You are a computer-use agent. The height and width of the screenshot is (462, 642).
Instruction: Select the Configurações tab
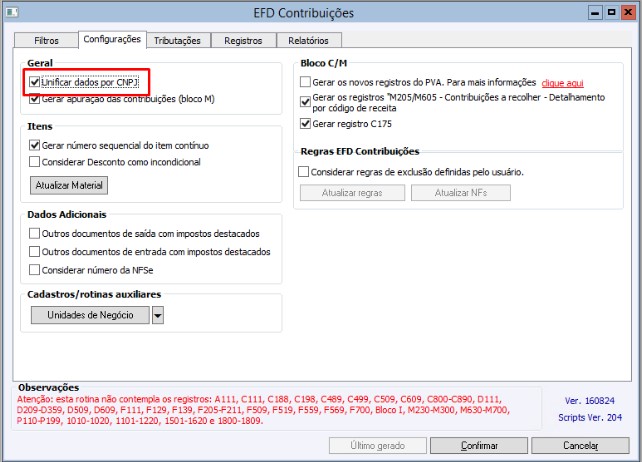pos(112,39)
